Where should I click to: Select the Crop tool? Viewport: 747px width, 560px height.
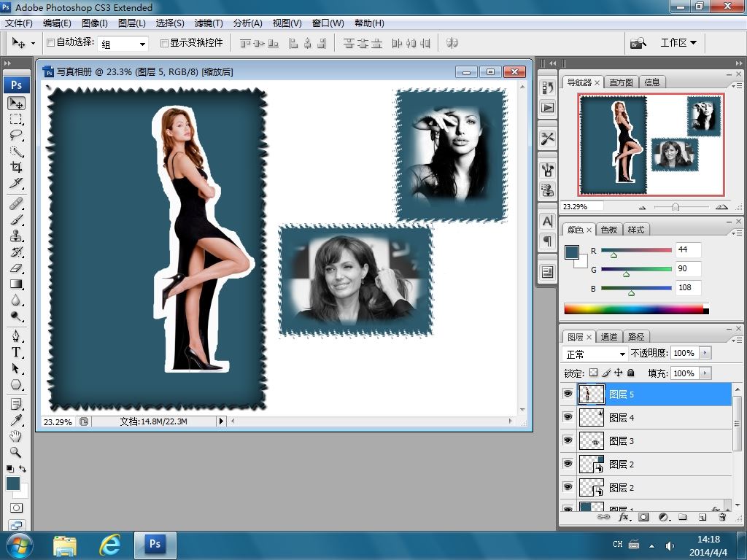point(16,167)
